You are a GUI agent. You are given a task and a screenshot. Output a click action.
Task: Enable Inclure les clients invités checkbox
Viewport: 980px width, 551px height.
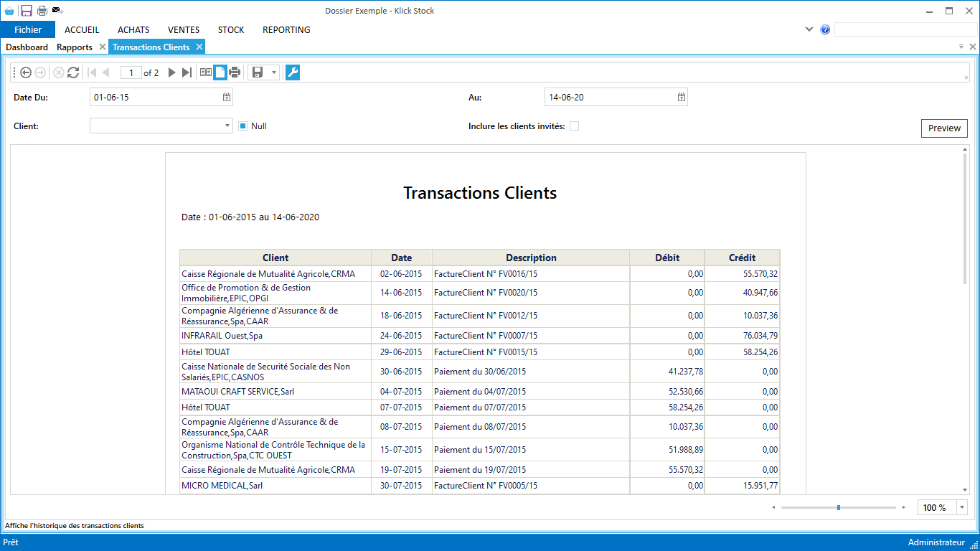pos(574,126)
